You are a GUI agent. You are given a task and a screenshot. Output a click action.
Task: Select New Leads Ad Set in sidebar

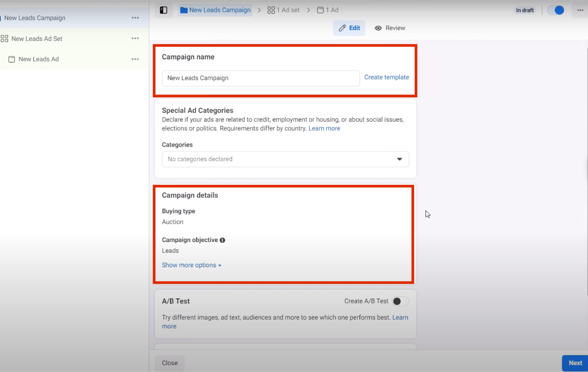(37, 39)
